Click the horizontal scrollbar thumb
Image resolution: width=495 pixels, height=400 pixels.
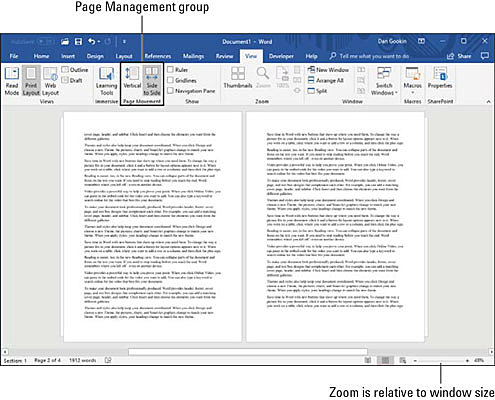pyautogui.click(x=248, y=352)
